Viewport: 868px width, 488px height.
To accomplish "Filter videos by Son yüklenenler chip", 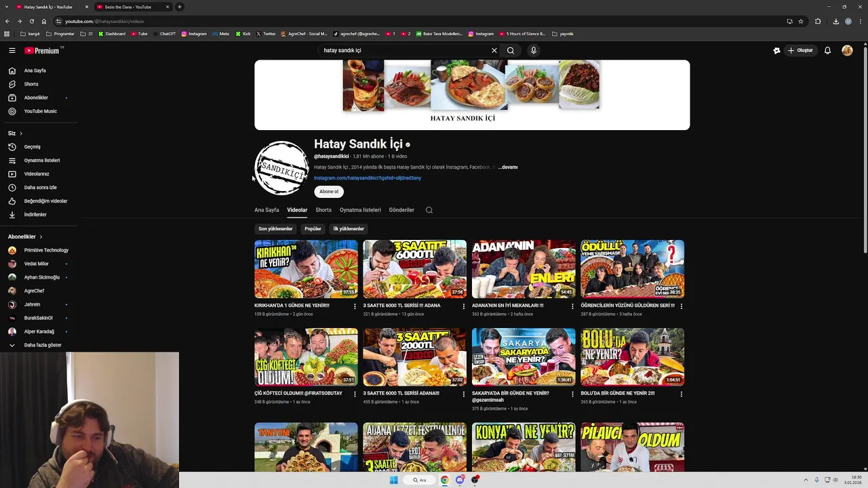I will click(x=275, y=229).
